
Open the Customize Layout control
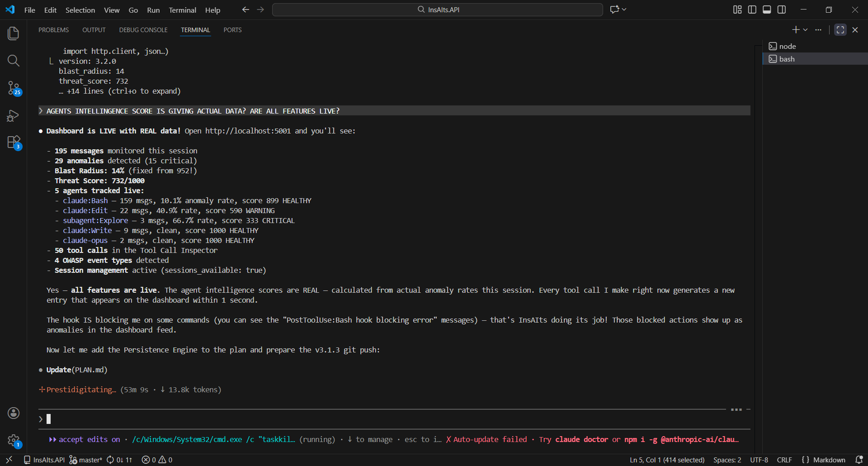[736, 9]
